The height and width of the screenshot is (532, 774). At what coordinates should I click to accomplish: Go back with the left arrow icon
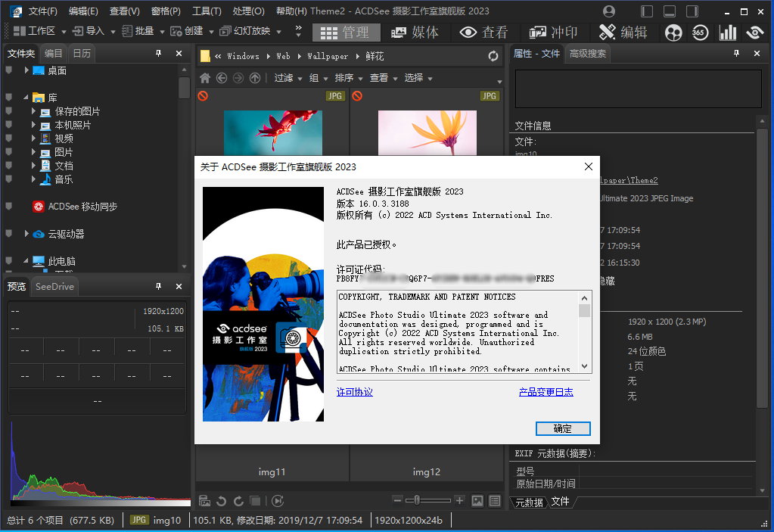[x=222, y=78]
